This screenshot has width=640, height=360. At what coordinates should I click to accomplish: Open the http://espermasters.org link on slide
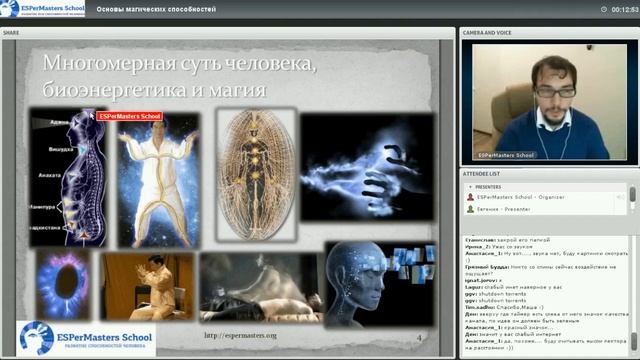tap(240, 336)
